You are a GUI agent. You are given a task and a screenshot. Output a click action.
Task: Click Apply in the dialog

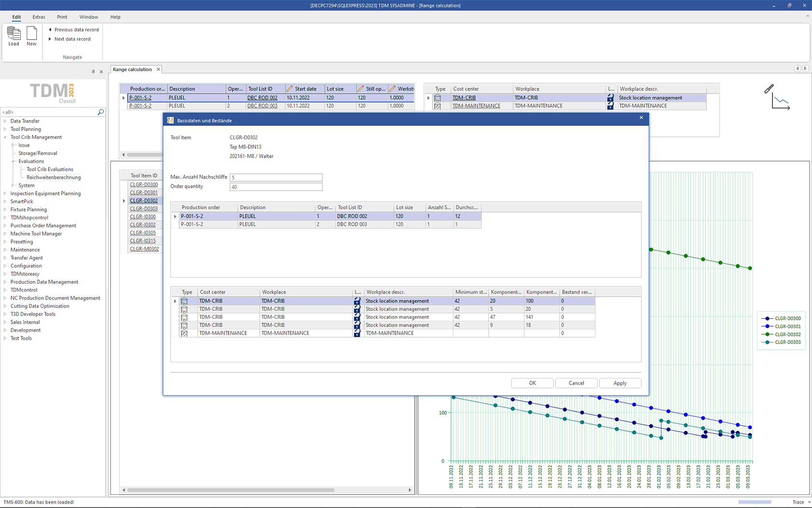coord(620,383)
